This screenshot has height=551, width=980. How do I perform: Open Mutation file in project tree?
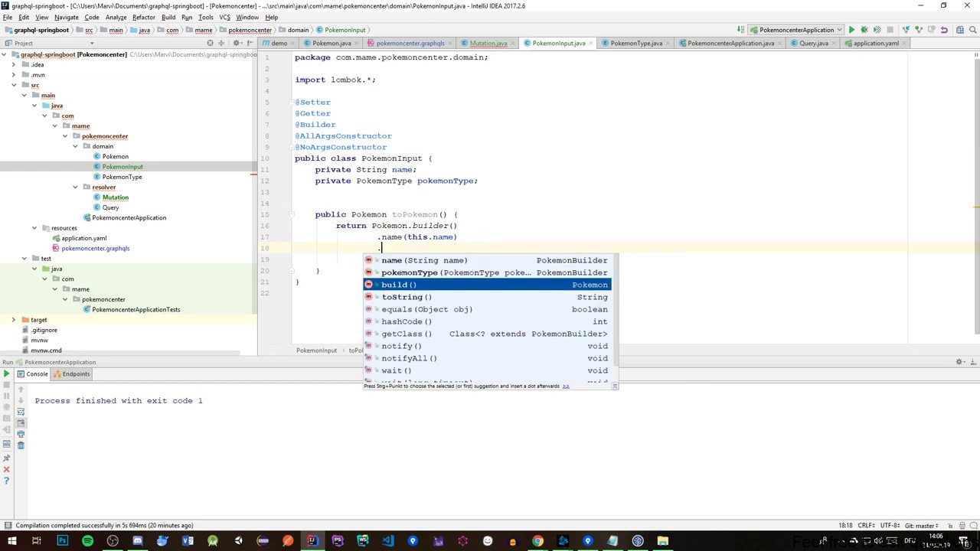pyautogui.click(x=116, y=197)
